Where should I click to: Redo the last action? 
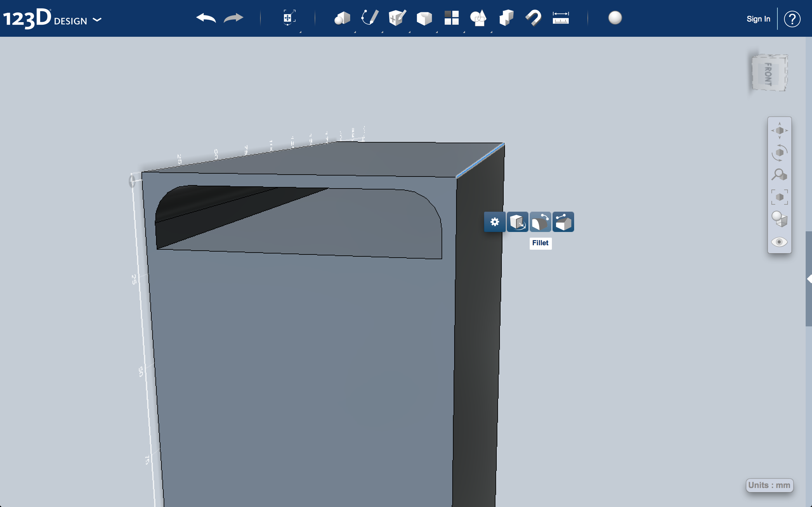click(233, 18)
